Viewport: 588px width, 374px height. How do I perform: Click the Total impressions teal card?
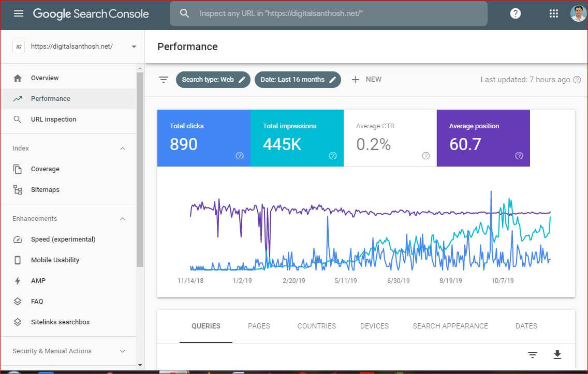point(297,138)
